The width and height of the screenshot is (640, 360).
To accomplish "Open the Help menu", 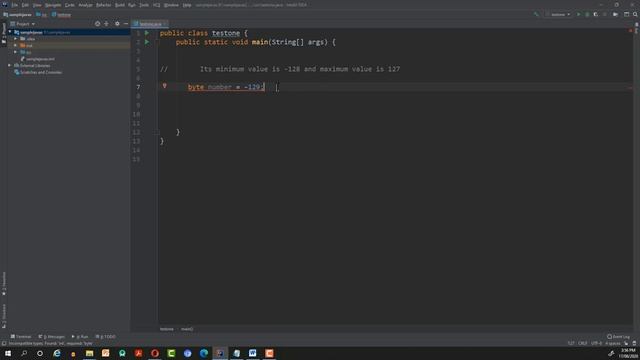I will tap(187, 5).
